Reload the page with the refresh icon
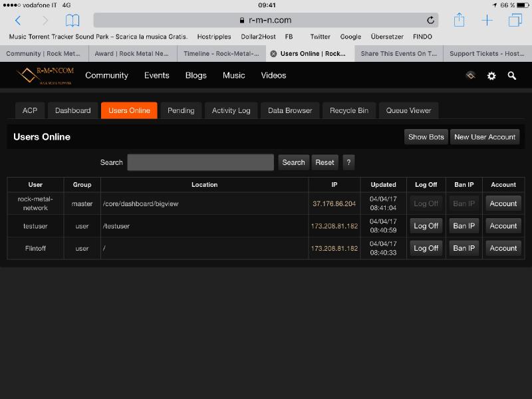Screen dimensions: 532x399 tap(430, 21)
